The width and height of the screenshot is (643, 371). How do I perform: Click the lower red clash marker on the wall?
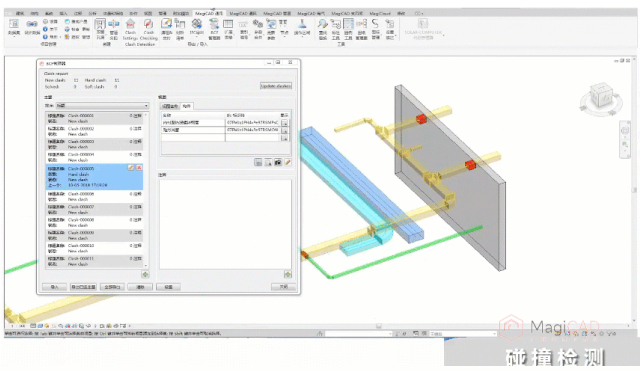[470, 165]
